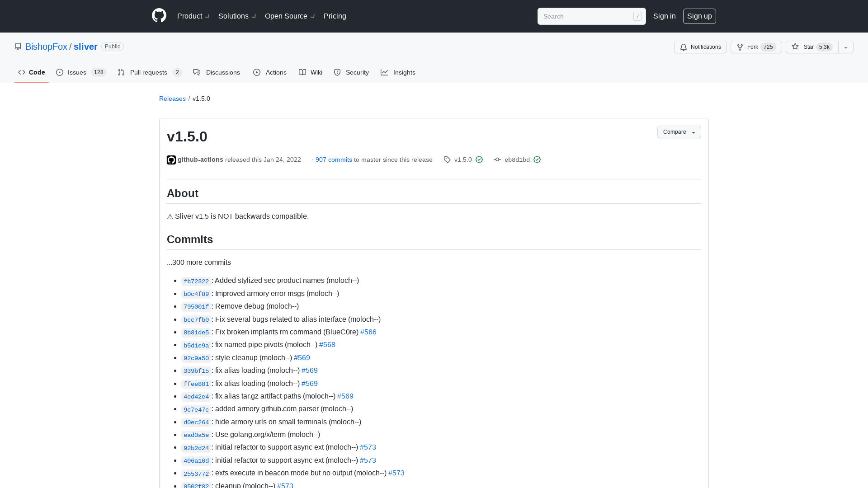Open commit 92b2d24

[x=196, y=448]
